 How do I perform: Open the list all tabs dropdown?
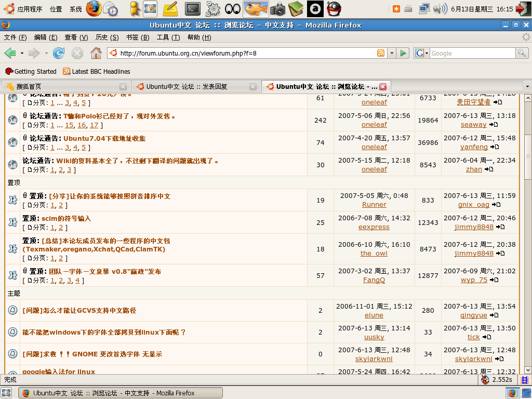(527, 87)
